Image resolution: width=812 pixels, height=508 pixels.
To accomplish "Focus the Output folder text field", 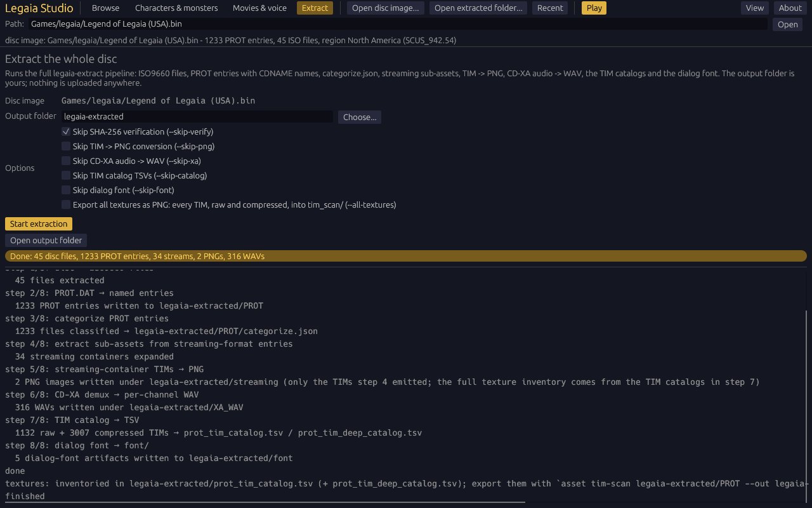I will (197, 117).
